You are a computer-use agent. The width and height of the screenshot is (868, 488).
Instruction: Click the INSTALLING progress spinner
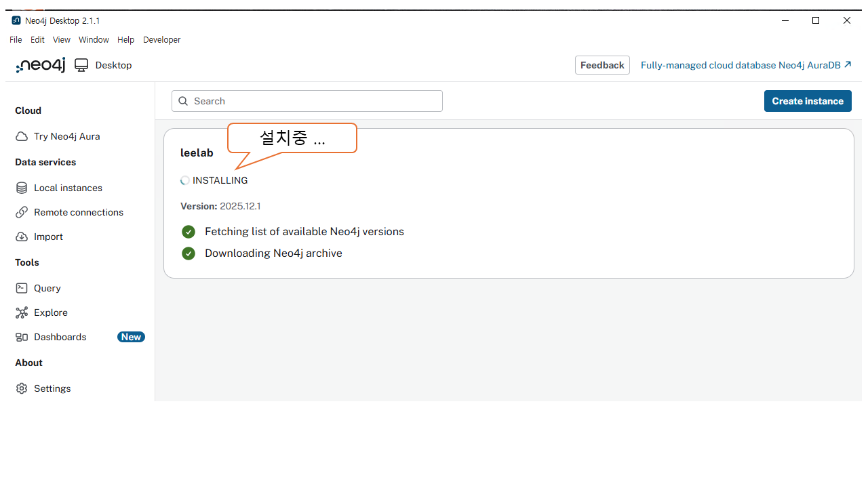pyautogui.click(x=185, y=180)
